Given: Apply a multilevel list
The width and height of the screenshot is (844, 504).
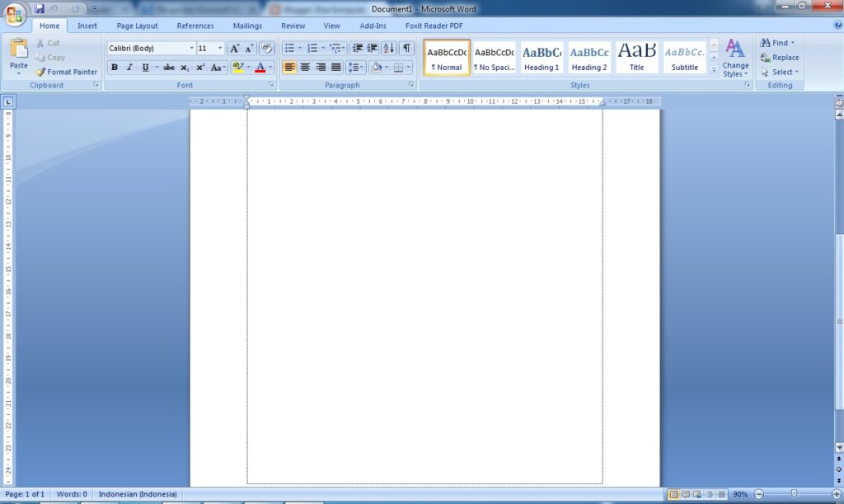Looking at the screenshot, I should [x=336, y=49].
